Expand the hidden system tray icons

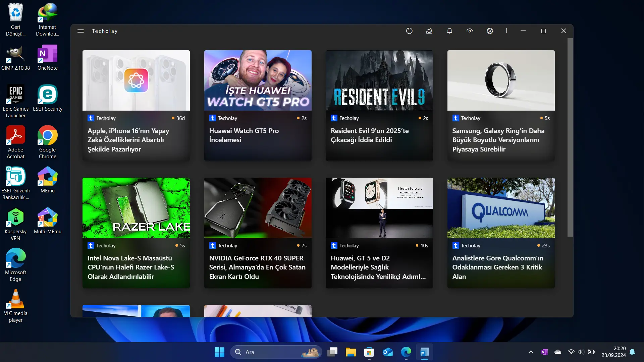coord(531,352)
